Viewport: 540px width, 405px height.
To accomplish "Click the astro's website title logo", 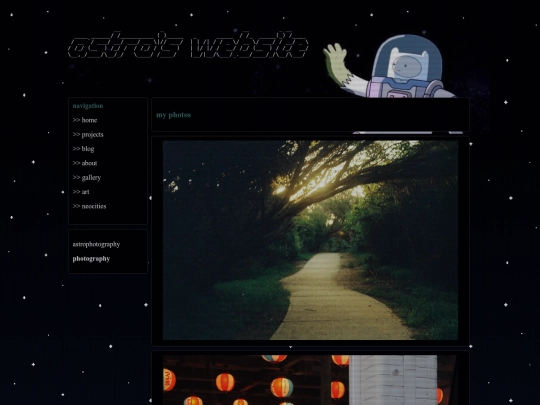I will [x=188, y=45].
